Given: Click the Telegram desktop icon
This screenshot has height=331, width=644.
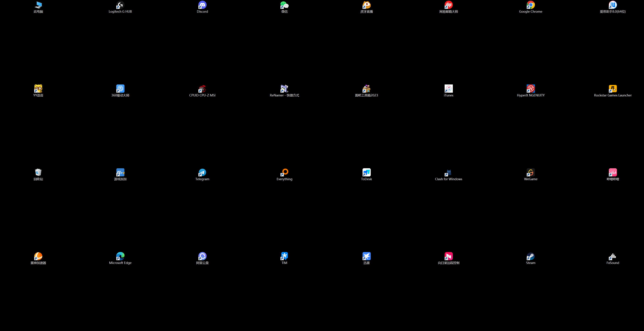Looking at the screenshot, I should click(x=202, y=173).
